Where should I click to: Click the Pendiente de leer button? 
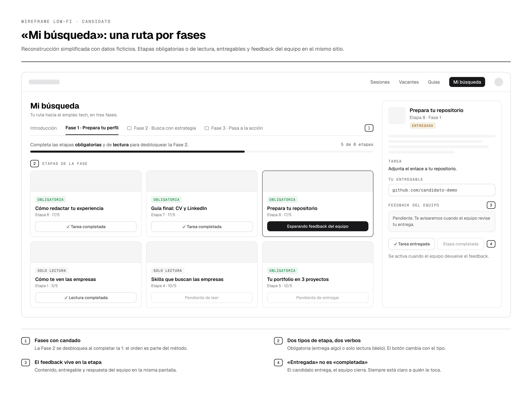click(x=201, y=298)
